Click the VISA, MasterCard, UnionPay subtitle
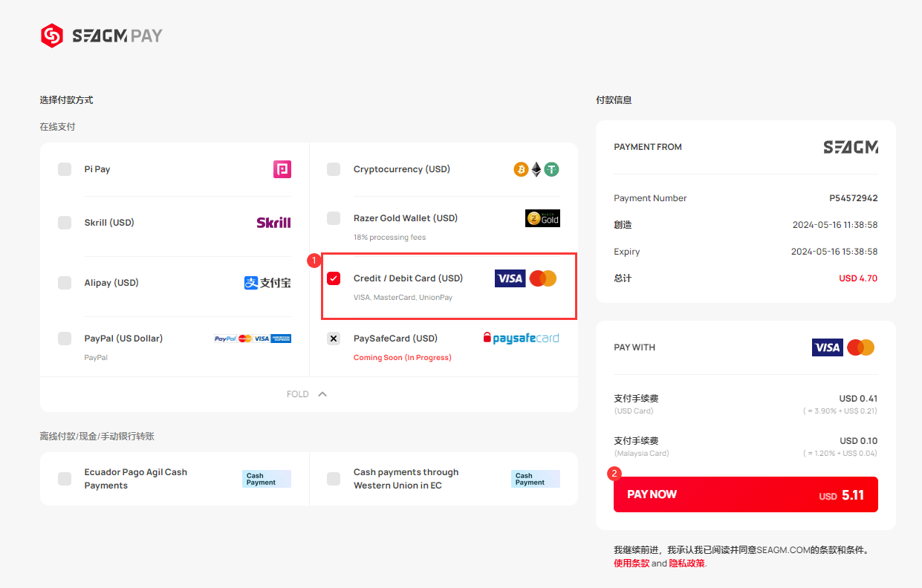922x588 pixels. (x=403, y=298)
